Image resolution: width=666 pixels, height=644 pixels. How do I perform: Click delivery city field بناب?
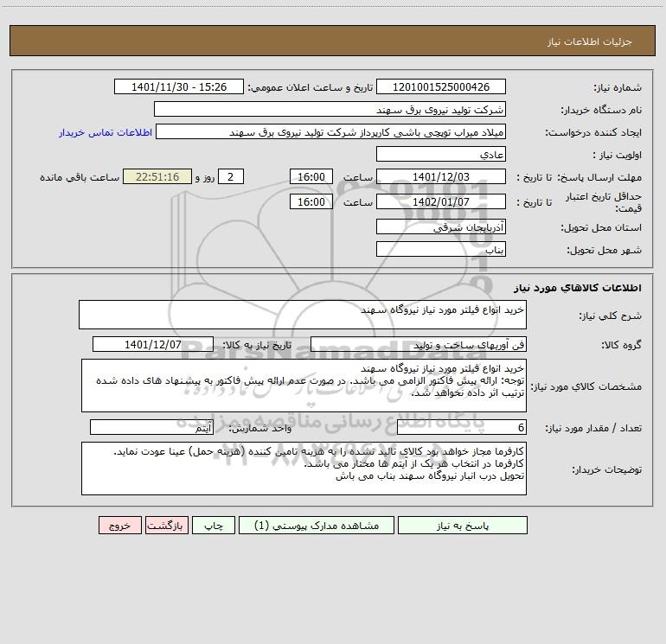pyautogui.click(x=441, y=249)
